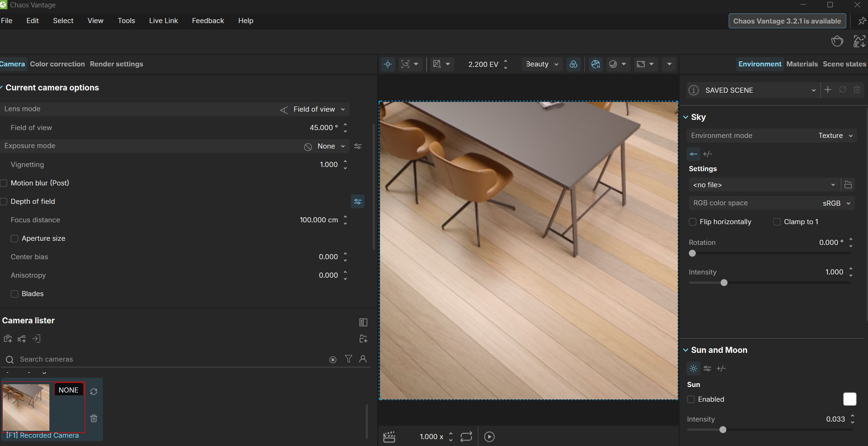Create new camera folder icon

coord(363,339)
